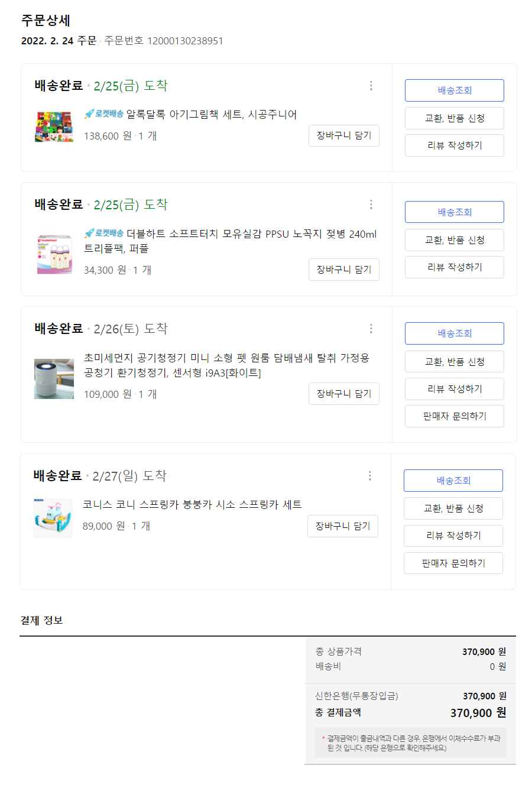Image resolution: width=532 pixels, height=788 pixels.
Task: Track delivery (배송조회) for the air purifier order
Action: [x=454, y=333]
